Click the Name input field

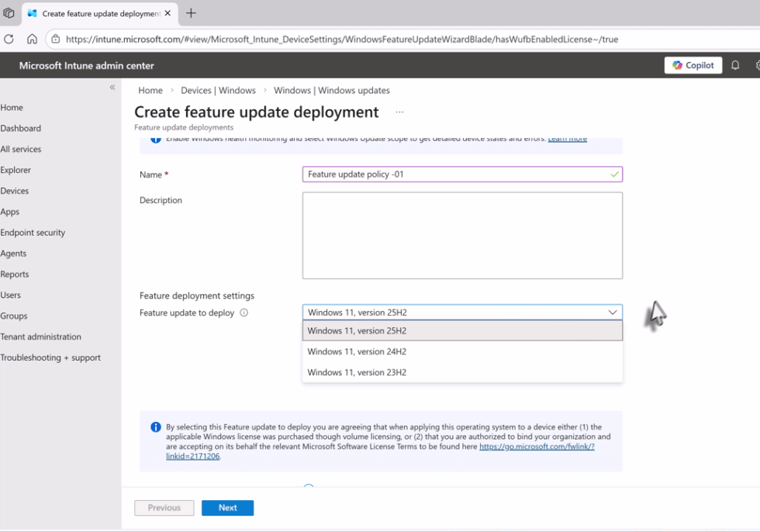[x=462, y=174]
